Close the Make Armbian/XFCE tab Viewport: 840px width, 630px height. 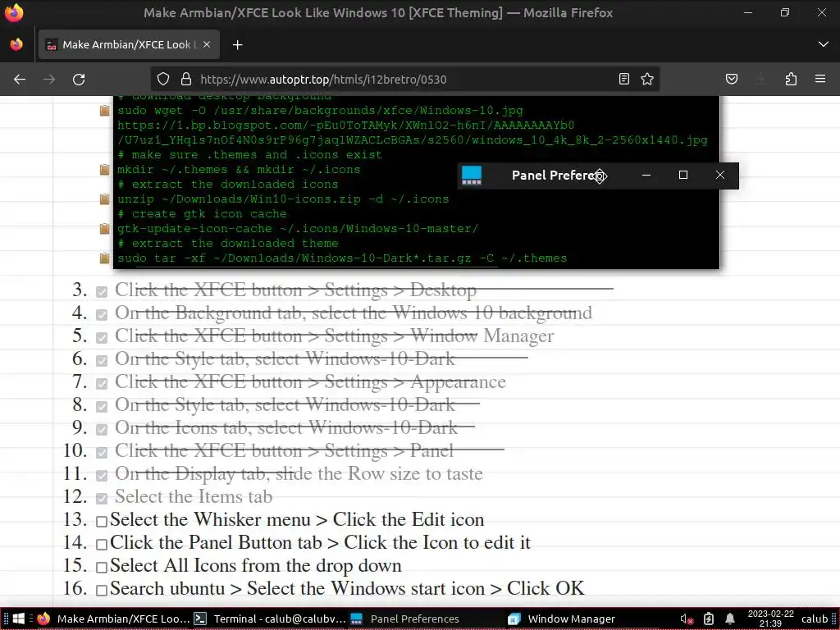(x=207, y=44)
